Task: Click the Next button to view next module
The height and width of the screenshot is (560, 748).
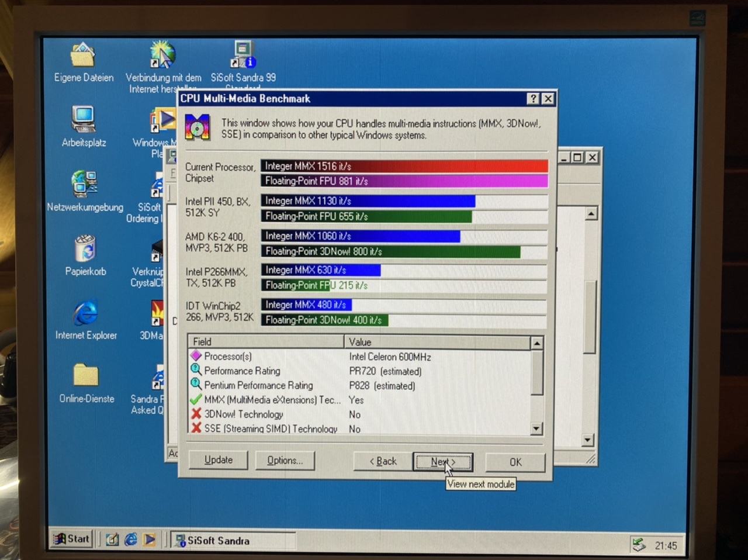Action: pyautogui.click(x=443, y=462)
